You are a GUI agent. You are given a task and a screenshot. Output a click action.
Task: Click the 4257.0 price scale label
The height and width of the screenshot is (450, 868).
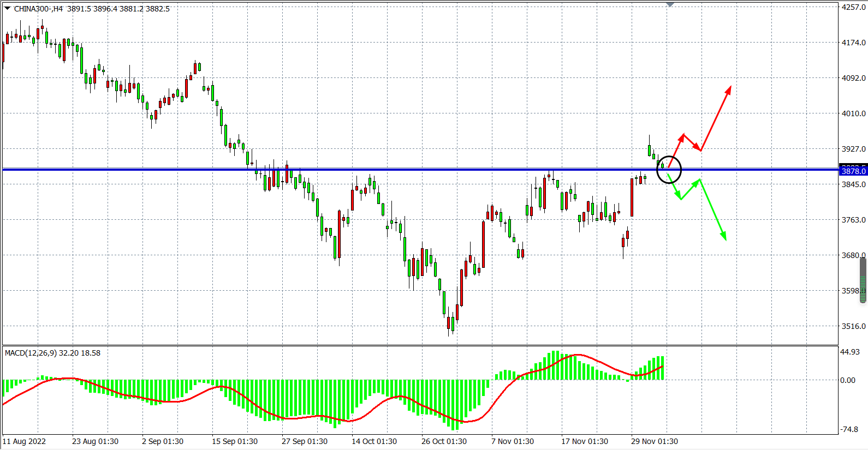coord(853,7)
